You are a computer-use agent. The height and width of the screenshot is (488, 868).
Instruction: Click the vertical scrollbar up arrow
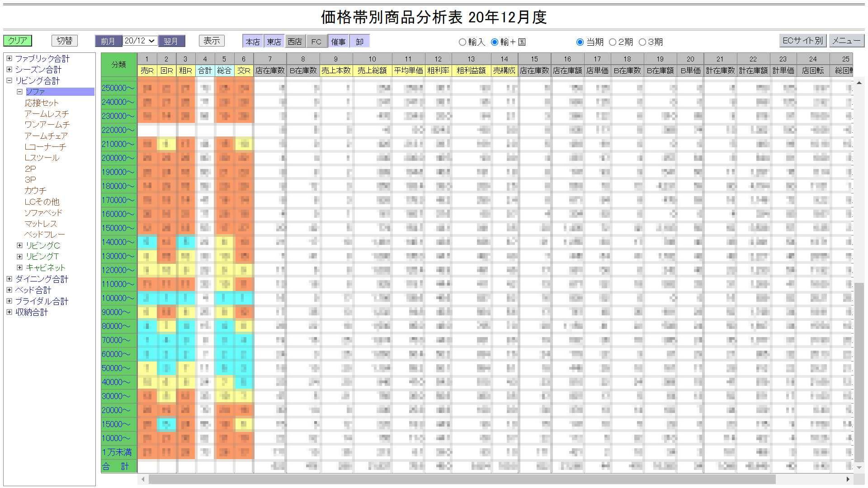pyautogui.click(x=859, y=83)
